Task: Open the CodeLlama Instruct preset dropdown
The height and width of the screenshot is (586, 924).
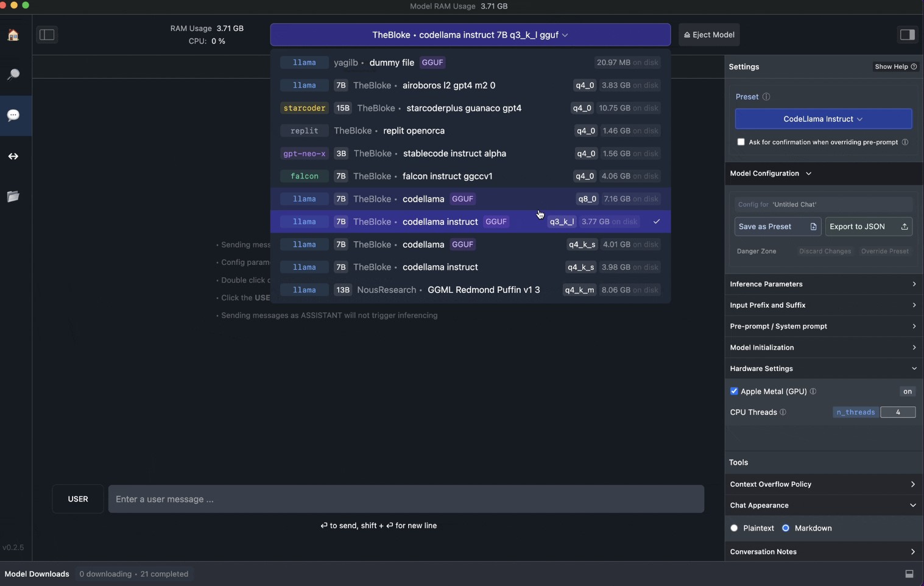Action: [823, 119]
